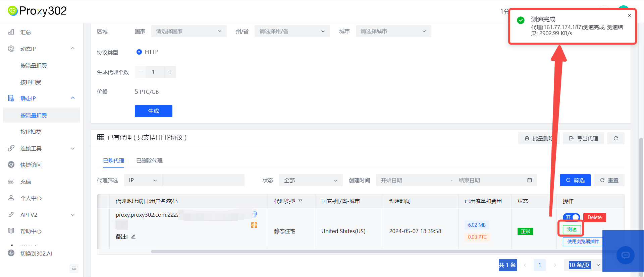Viewport: 644px width, 277px height.
Task: Click the 6.02 MB traffic tag
Action: [477, 225]
